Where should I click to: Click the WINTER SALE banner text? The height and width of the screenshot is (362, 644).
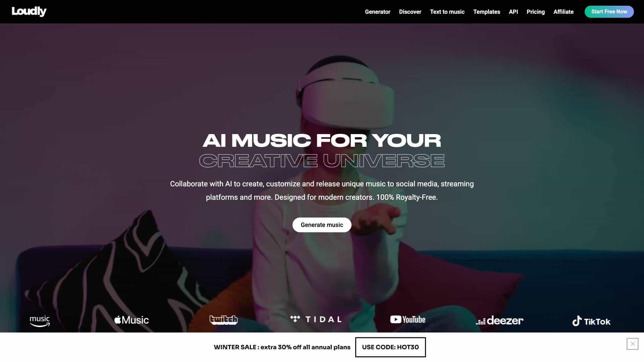[x=282, y=347]
